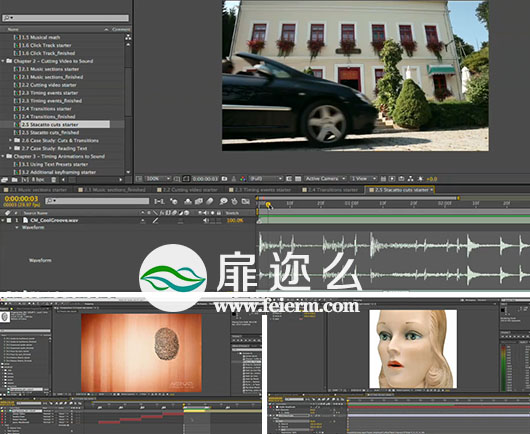Viewport: 530px width, 434px height.
Task: Click the Comment column header in Project panel
Action: pos(121,29)
